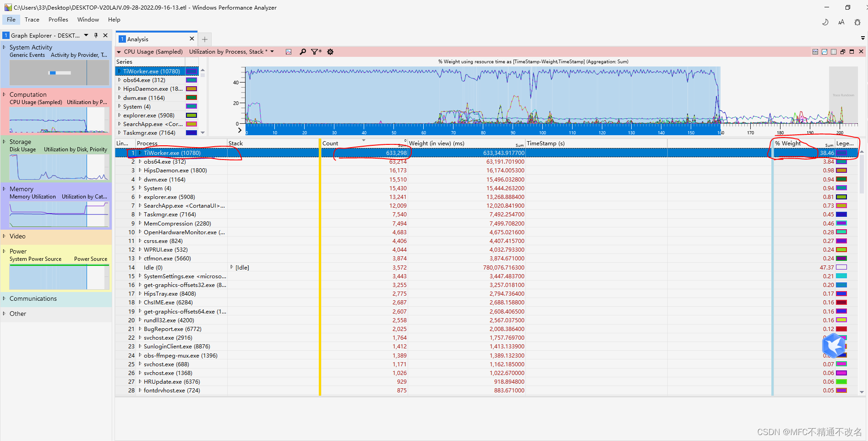Click TiWorker.exe series color swatch

coord(191,72)
